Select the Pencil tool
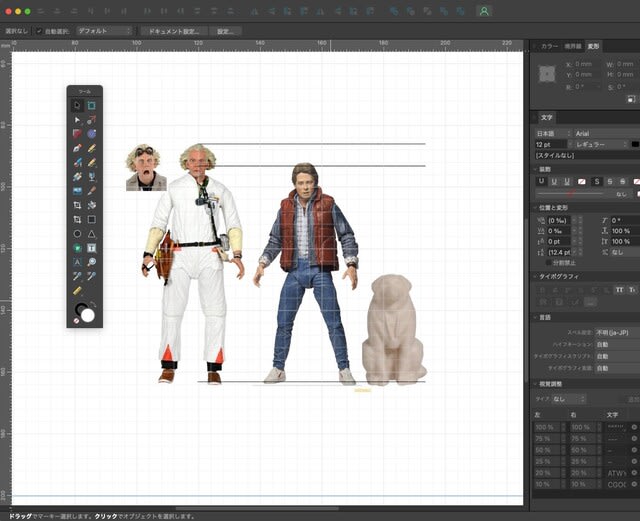Screen dimensions: 640x521 pyautogui.click(x=91, y=148)
